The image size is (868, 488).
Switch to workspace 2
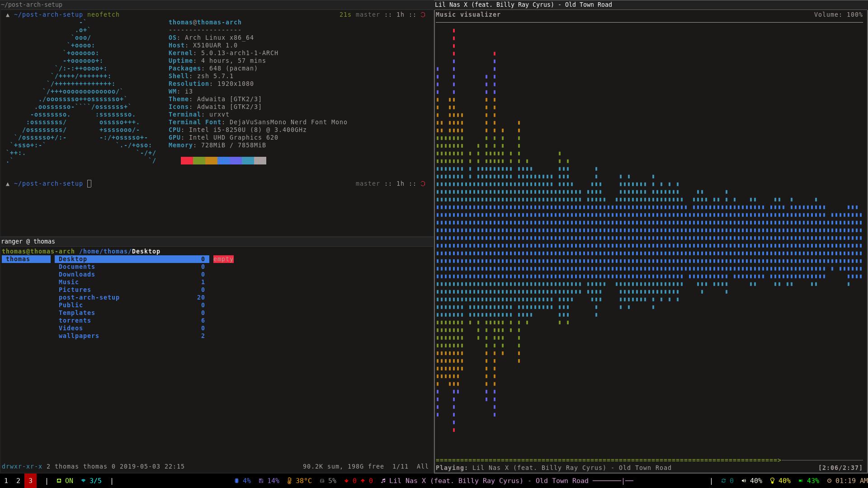coord(18,481)
